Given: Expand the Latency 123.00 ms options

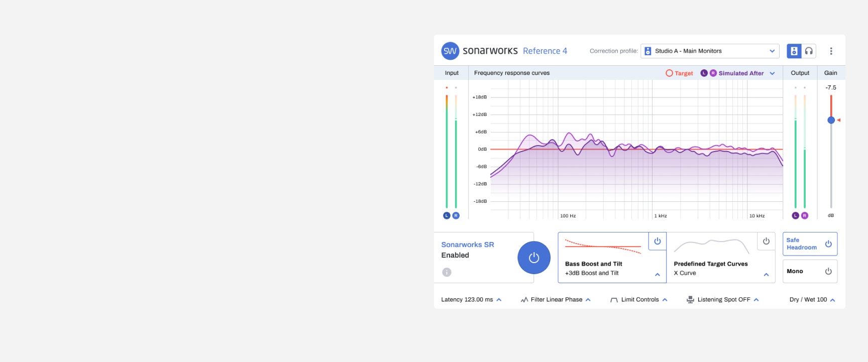Looking at the screenshot, I should click(x=499, y=300).
